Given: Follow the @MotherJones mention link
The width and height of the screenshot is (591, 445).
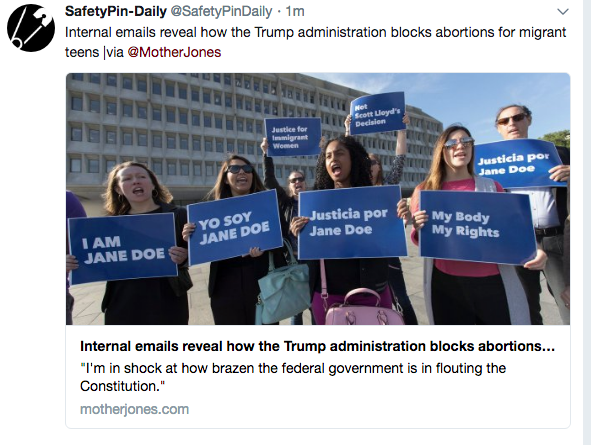Looking at the screenshot, I should point(174,52).
